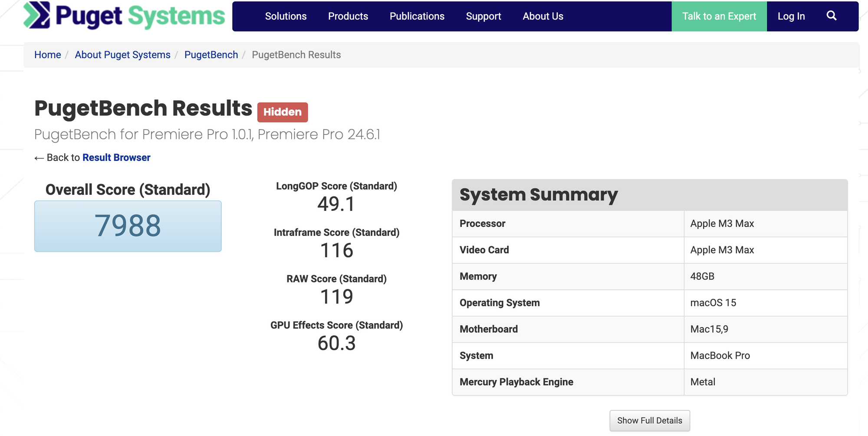Go back to Result Browser
The width and height of the screenshot is (868, 436).
click(116, 157)
